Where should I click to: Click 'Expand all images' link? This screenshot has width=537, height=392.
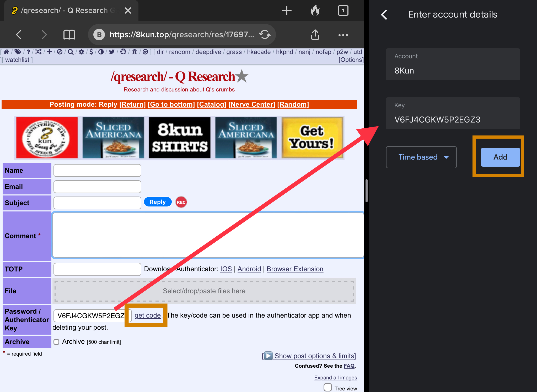[336, 378]
